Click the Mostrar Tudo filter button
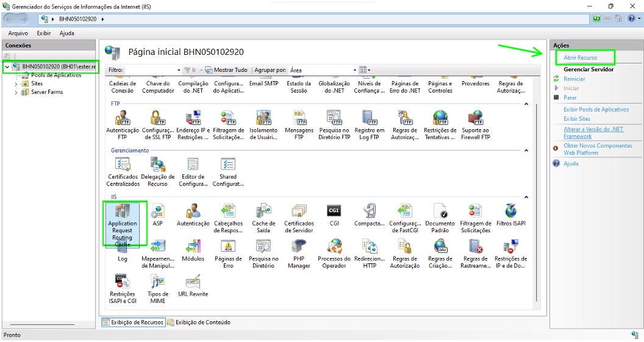 coord(226,70)
